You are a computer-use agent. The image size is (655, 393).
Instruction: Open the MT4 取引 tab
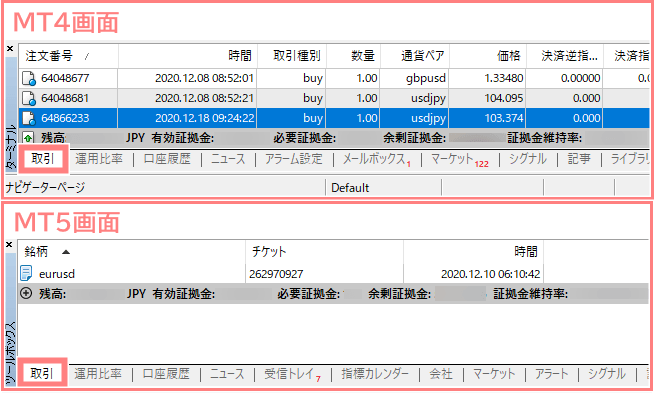tap(43, 159)
